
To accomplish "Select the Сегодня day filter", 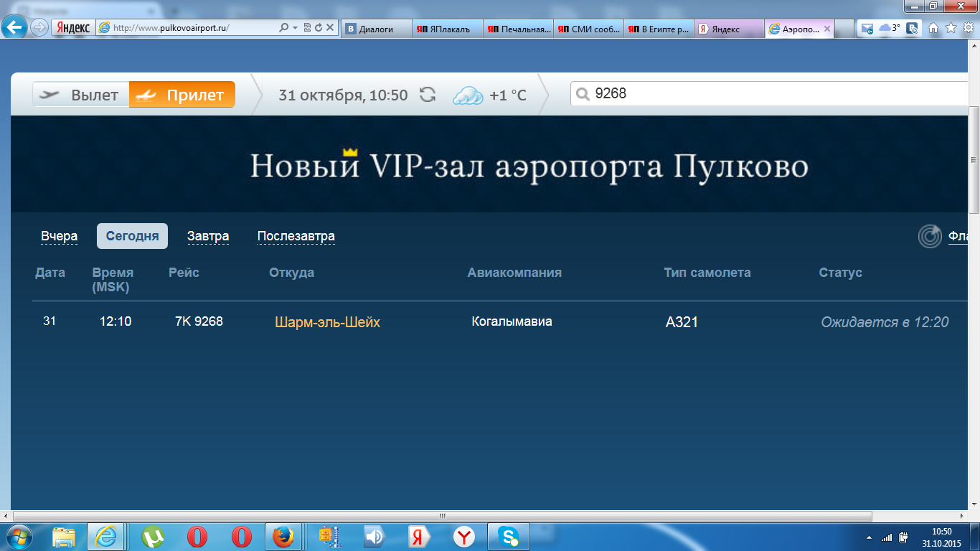I will (132, 236).
